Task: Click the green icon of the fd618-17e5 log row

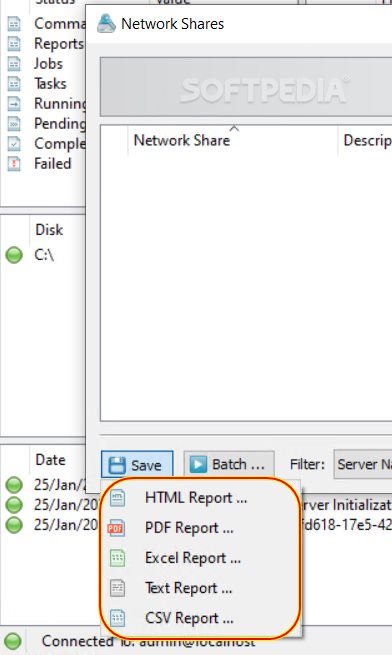Action: [14, 525]
